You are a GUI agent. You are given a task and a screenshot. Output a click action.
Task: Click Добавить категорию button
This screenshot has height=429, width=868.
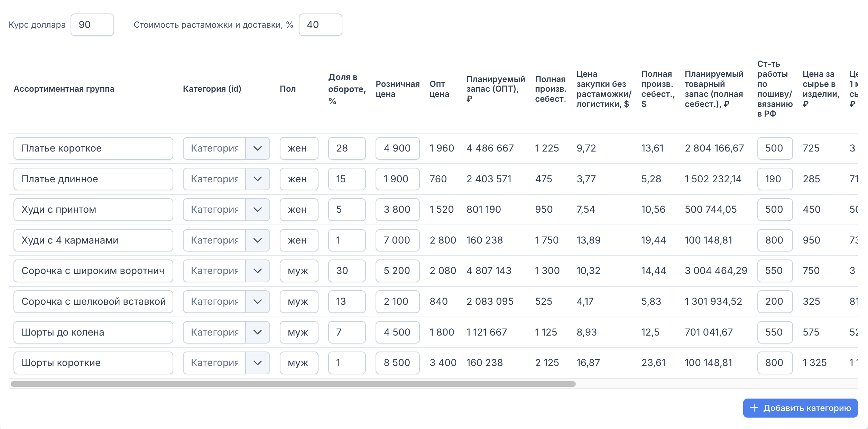[800, 408]
